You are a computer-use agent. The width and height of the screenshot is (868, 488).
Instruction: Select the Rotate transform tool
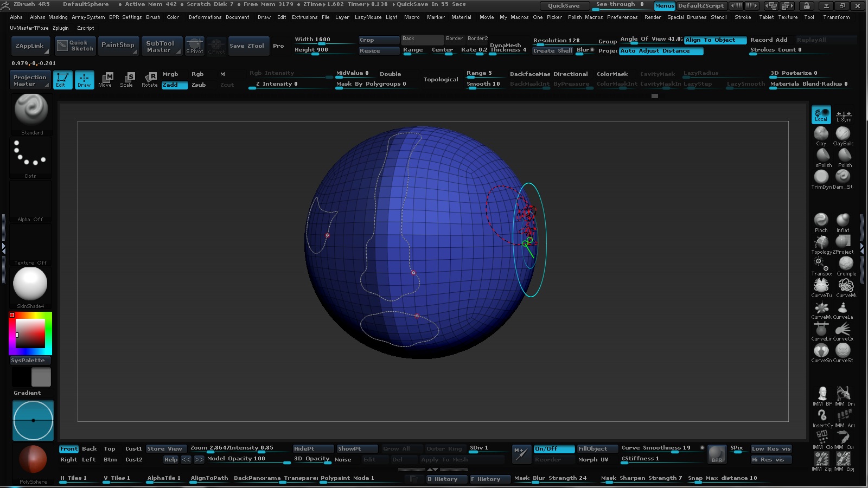150,79
